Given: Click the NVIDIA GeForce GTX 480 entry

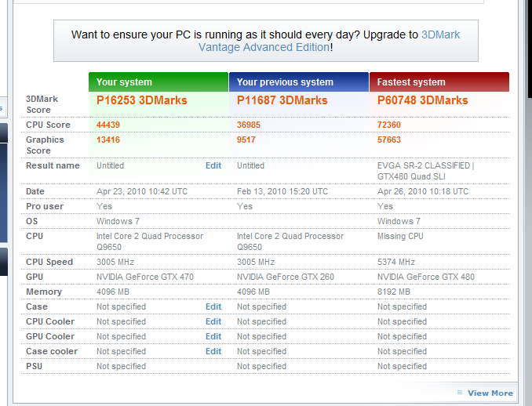Looking at the screenshot, I should click(x=426, y=277).
